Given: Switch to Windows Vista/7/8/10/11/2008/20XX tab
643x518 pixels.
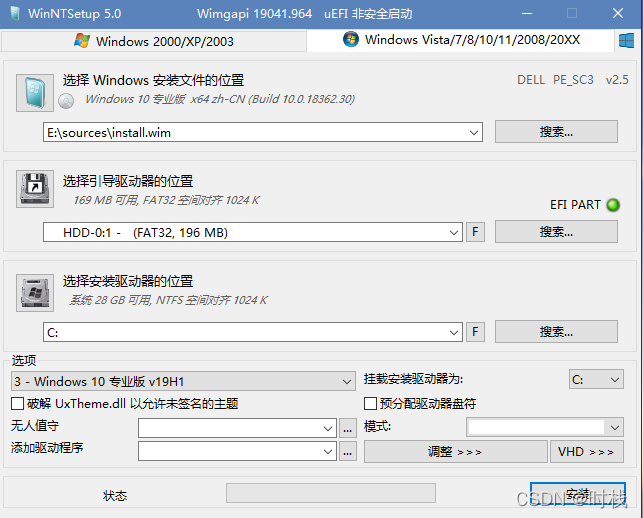Looking at the screenshot, I should (x=461, y=40).
